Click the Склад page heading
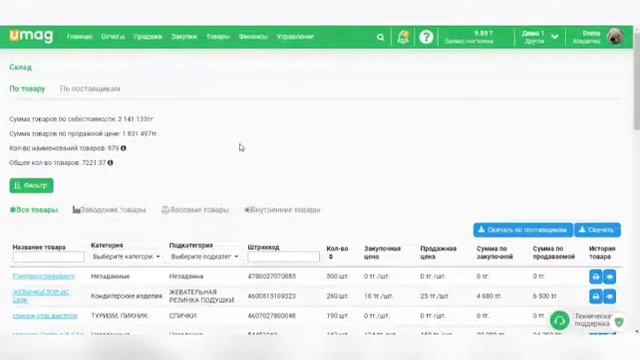Image resolution: width=640 pixels, height=360 pixels. tap(20, 67)
